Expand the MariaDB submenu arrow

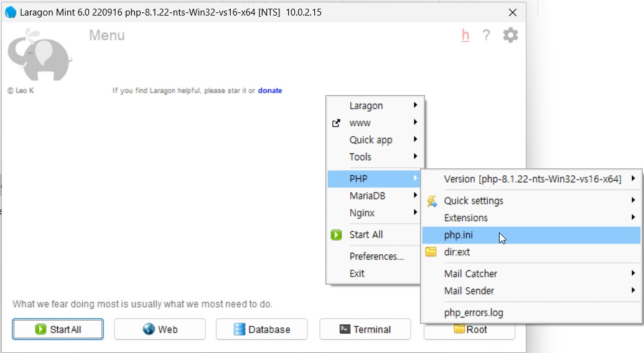415,195
